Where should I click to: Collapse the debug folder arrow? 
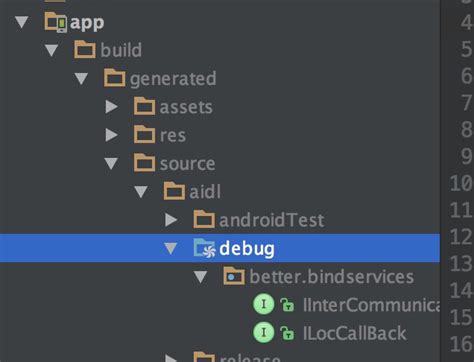(170, 248)
